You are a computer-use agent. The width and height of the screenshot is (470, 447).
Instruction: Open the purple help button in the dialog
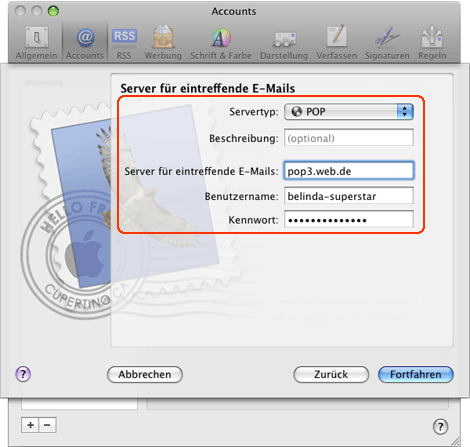pos(23,374)
